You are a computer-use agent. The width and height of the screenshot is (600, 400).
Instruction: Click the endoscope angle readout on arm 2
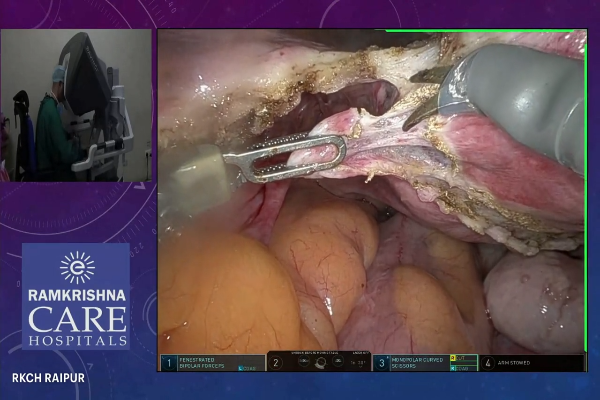pos(360,363)
